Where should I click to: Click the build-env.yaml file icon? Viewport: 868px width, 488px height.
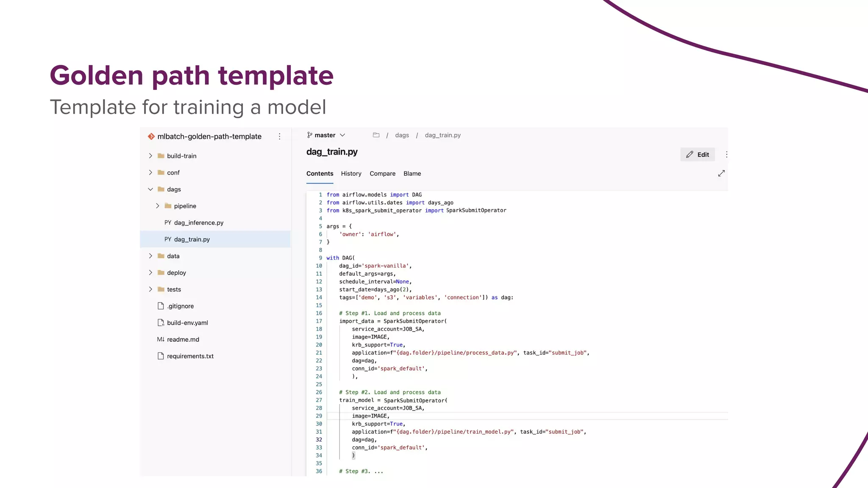coord(161,323)
